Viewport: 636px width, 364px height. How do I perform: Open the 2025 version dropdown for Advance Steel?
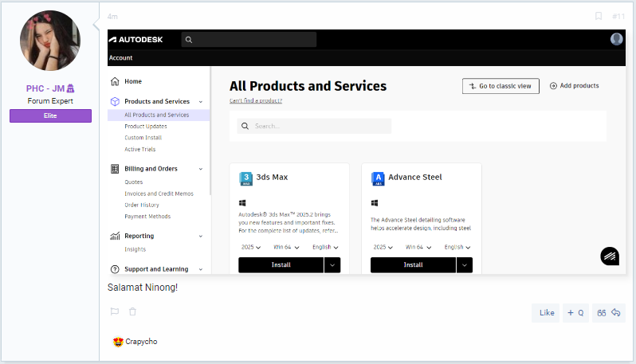tap(383, 247)
